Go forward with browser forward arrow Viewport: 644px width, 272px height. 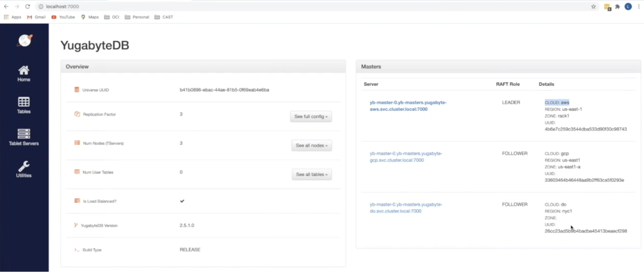click(17, 6)
